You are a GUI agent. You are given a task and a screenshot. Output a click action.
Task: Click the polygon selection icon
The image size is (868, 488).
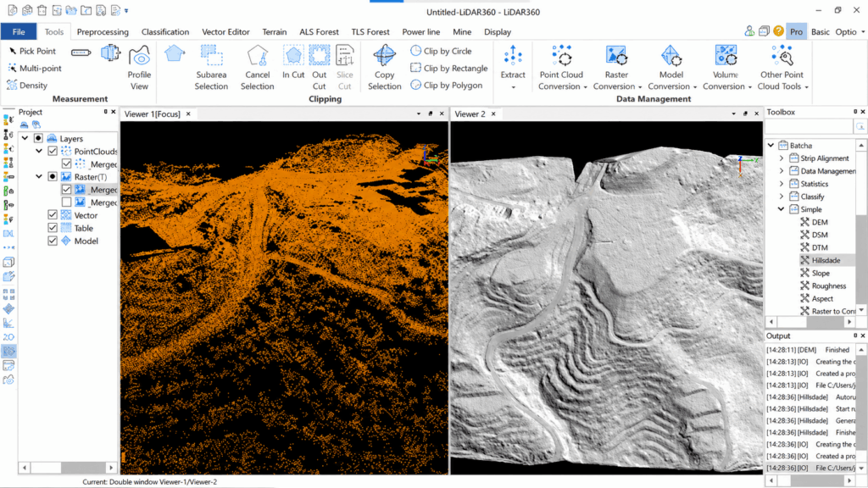175,54
